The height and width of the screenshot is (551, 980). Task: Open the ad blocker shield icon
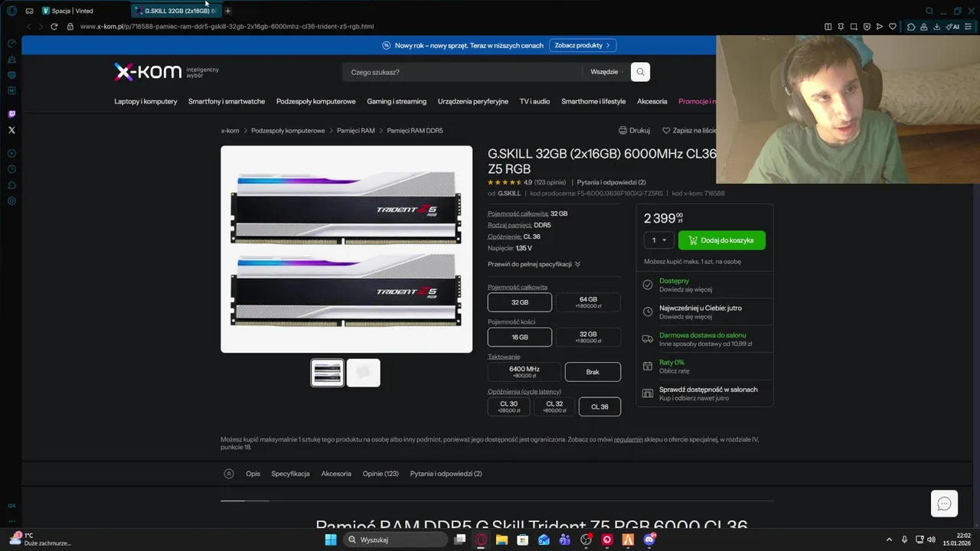(867, 26)
